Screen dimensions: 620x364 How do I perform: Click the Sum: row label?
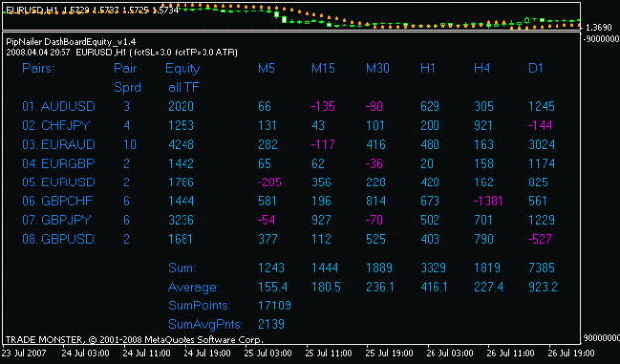pyautogui.click(x=182, y=268)
